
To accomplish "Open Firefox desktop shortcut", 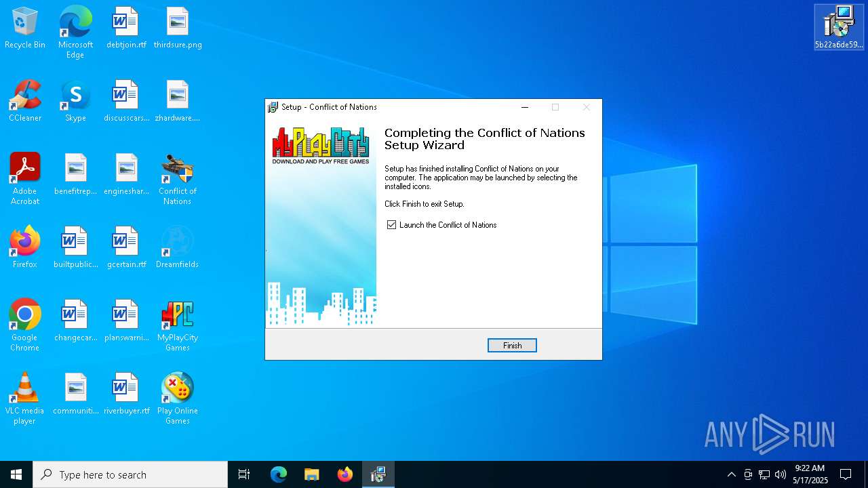I will point(25,248).
